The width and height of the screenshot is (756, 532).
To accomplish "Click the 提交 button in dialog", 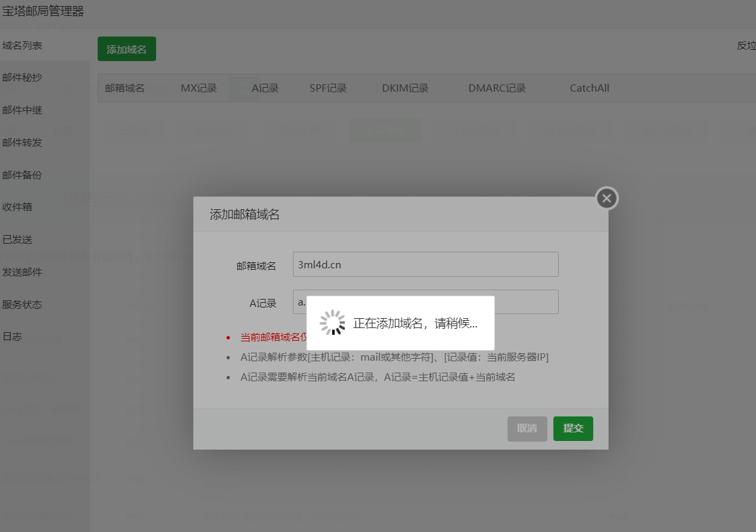I will click(x=573, y=428).
